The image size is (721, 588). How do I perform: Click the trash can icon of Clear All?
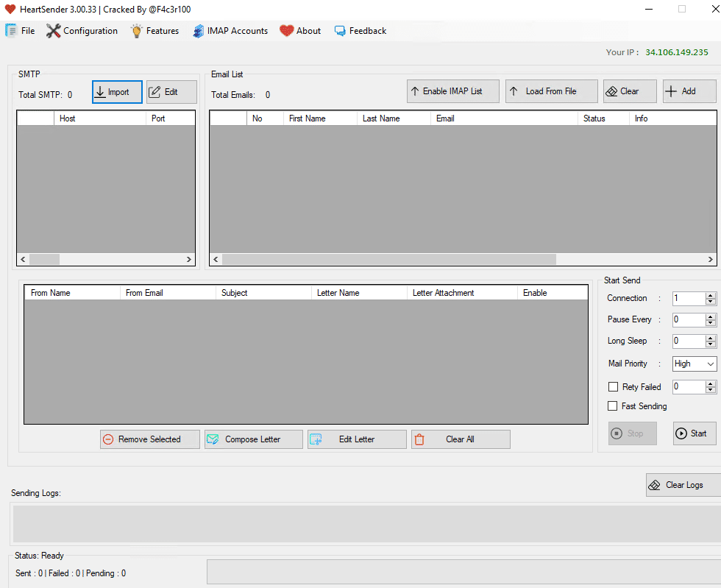[x=419, y=439]
